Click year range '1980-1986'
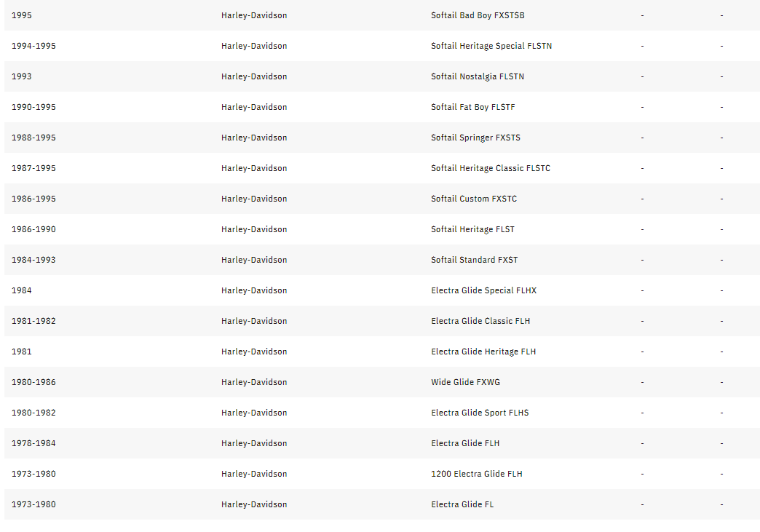The height and width of the screenshot is (532, 760). point(33,382)
